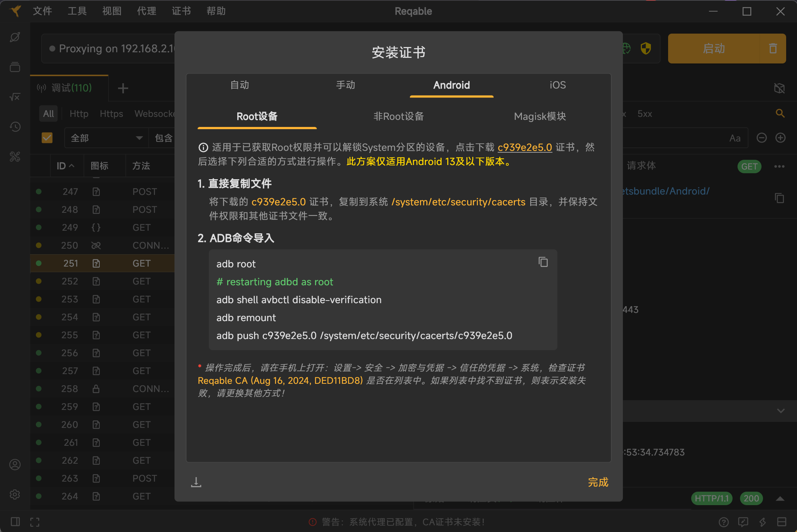
Task: Open the toolbox icon in the sidebar
Action: [x=15, y=157]
